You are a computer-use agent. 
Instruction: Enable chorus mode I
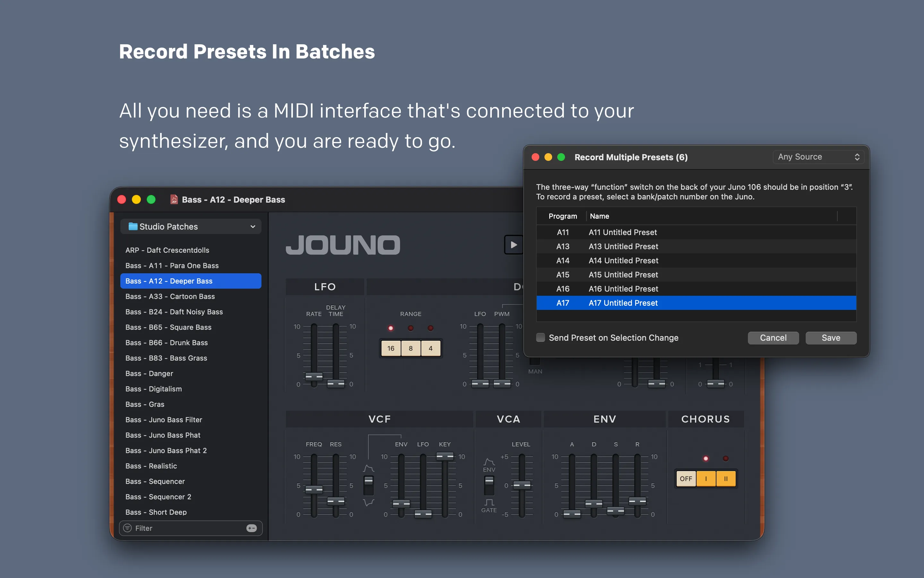click(x=706, y=478)
